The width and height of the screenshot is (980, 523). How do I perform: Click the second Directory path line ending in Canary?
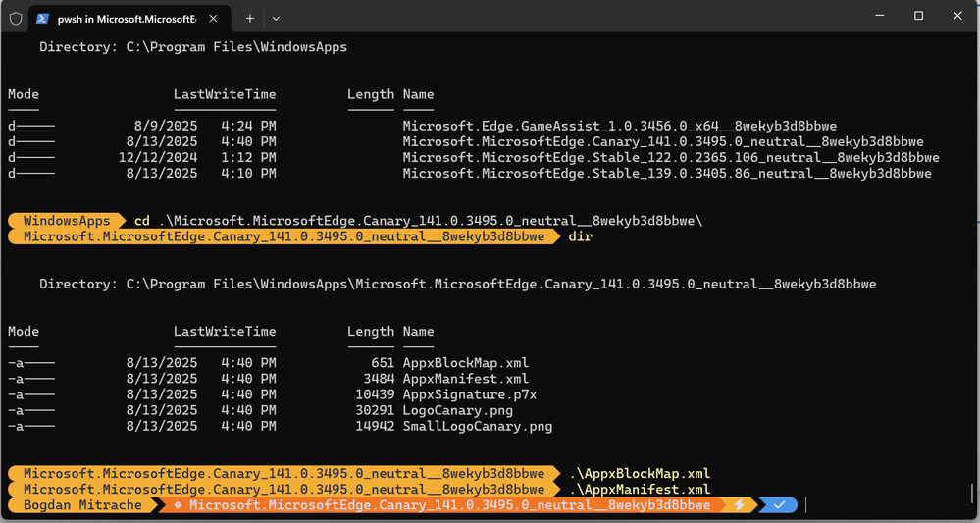(457, 285)
